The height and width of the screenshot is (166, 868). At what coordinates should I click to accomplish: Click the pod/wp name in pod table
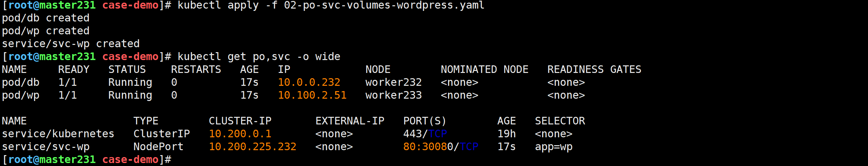click(x=20, y=95)
